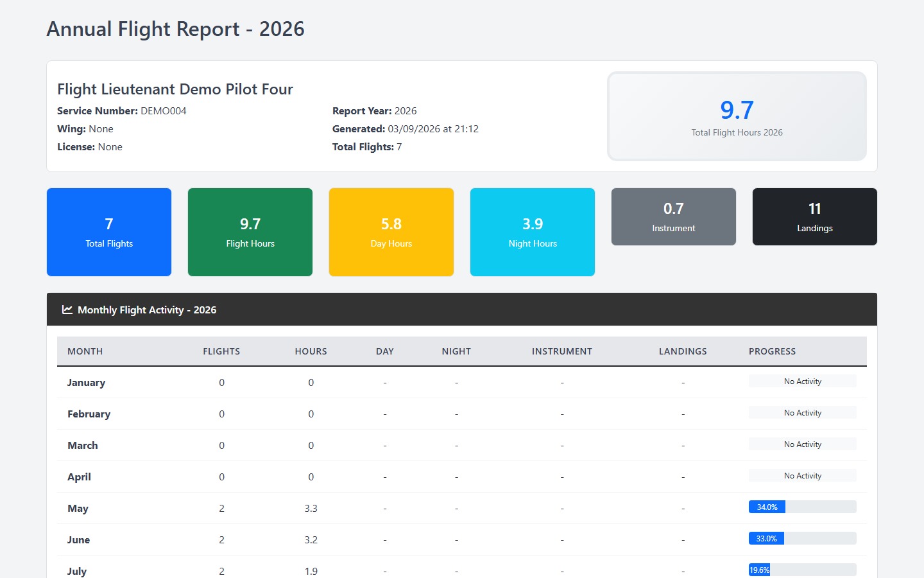The image size is (924, 578).
Task: Click January's No Activity progress indicator
Action: coord(803,381)
